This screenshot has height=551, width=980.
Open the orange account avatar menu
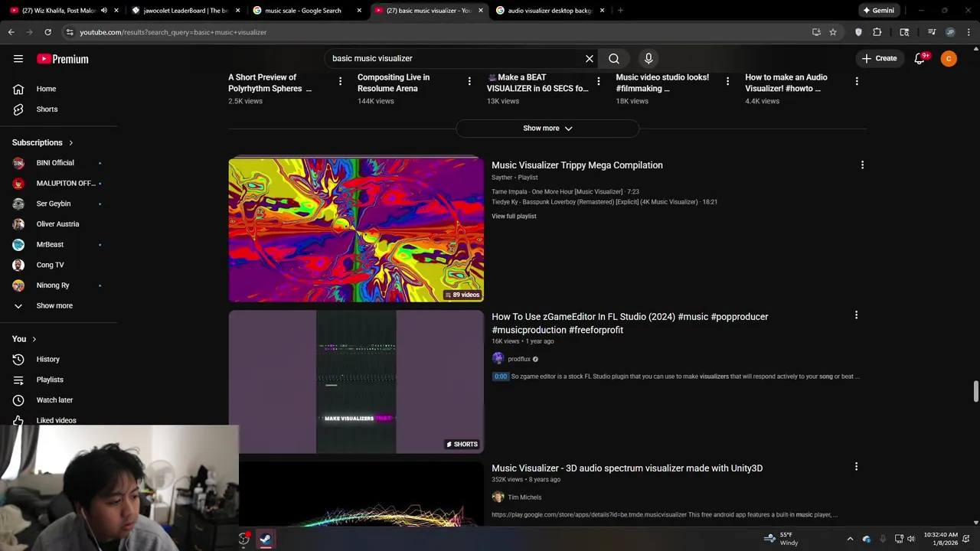pos(949,58)
